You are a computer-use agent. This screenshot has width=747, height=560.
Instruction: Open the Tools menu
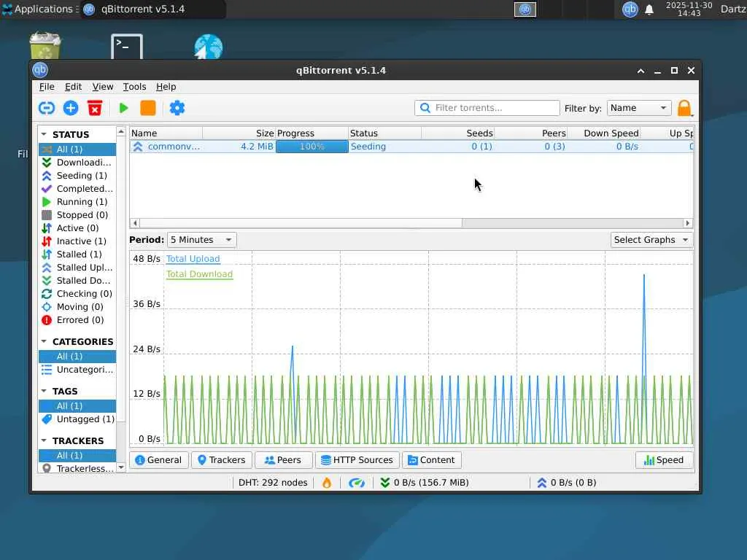pyautogui.click(x=134, y=87)
